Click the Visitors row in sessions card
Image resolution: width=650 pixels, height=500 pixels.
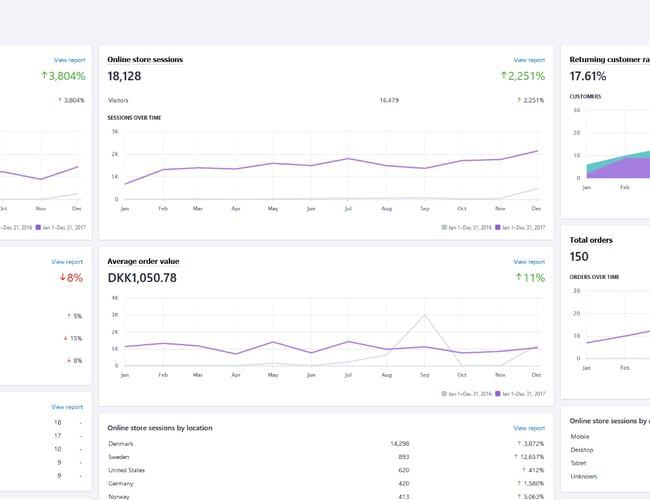(x=119, y=100)
